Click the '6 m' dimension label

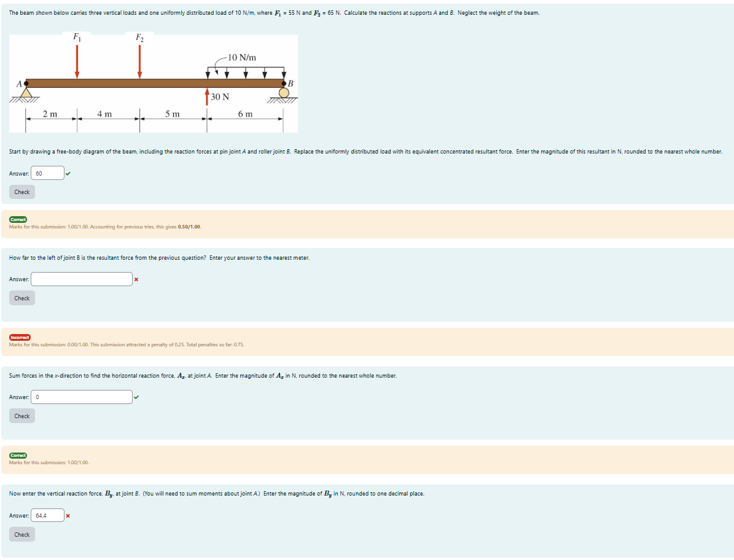coord(245,114)
